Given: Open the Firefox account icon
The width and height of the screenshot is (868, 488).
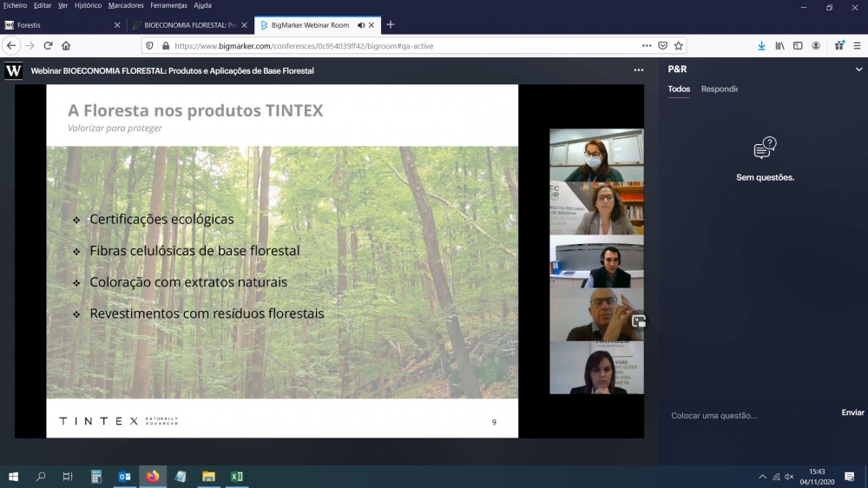Looking at the screenshot, I should pos(816,46).
